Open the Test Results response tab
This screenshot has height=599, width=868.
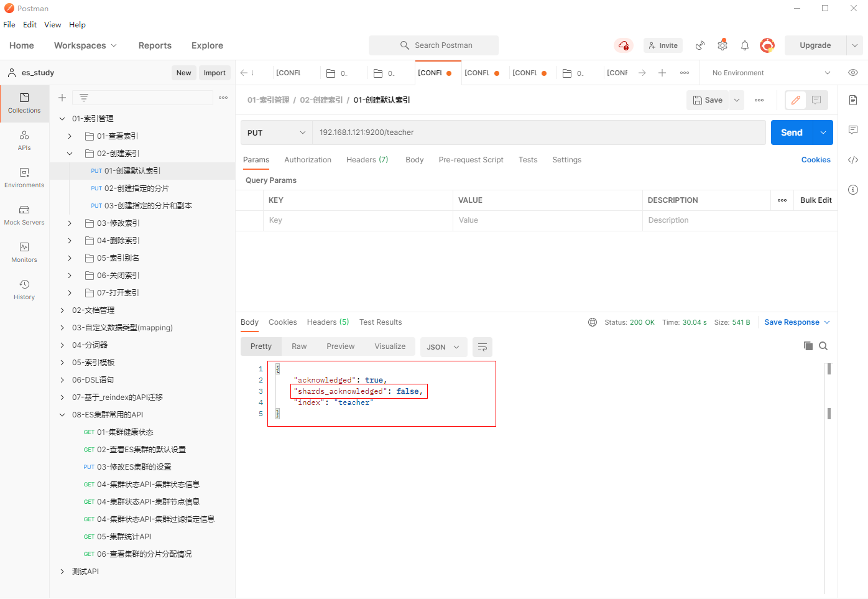tap(381, 322)
